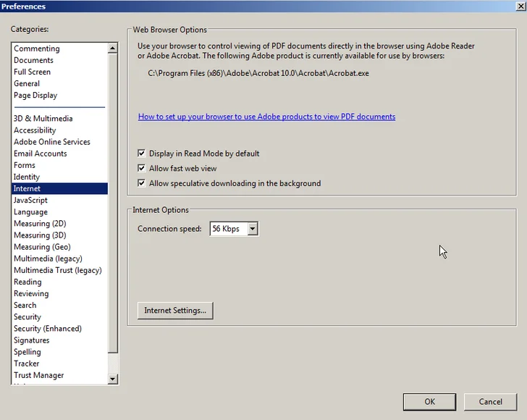527x420 pixels.
Task: Confirm preferences with OK button
Action: coord(429,402)
